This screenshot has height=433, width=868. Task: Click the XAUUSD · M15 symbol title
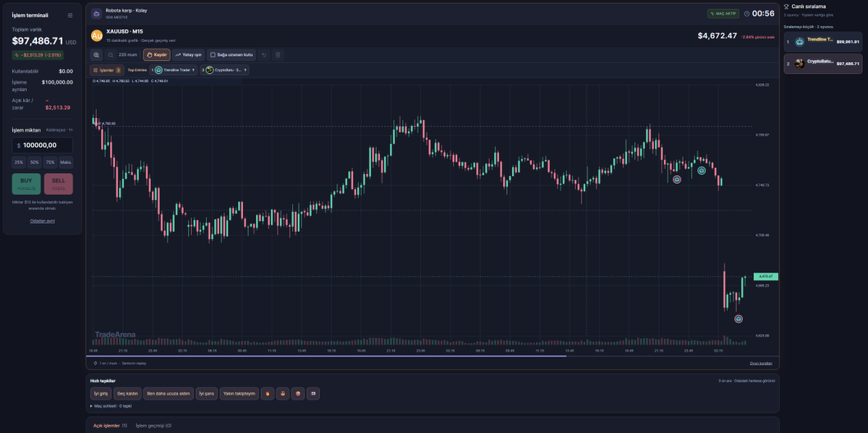124,32
